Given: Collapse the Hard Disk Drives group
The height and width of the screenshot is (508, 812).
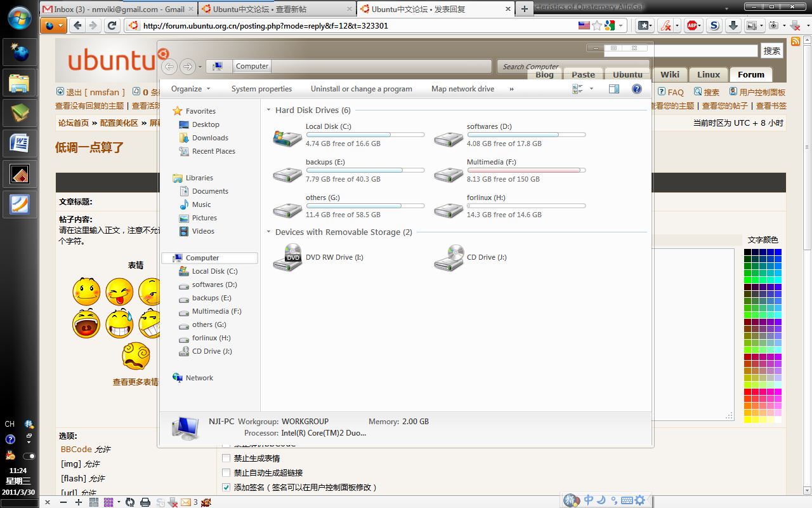Looking at the screenshot, I should coord(269,110).
